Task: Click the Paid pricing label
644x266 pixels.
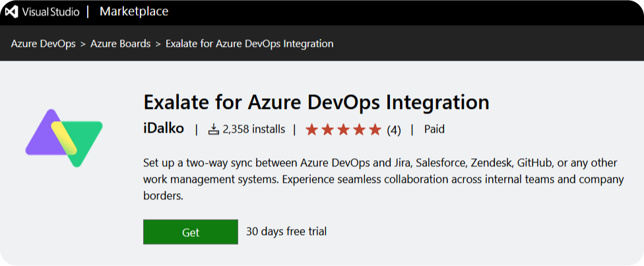Action: click(x=435, y=129)
